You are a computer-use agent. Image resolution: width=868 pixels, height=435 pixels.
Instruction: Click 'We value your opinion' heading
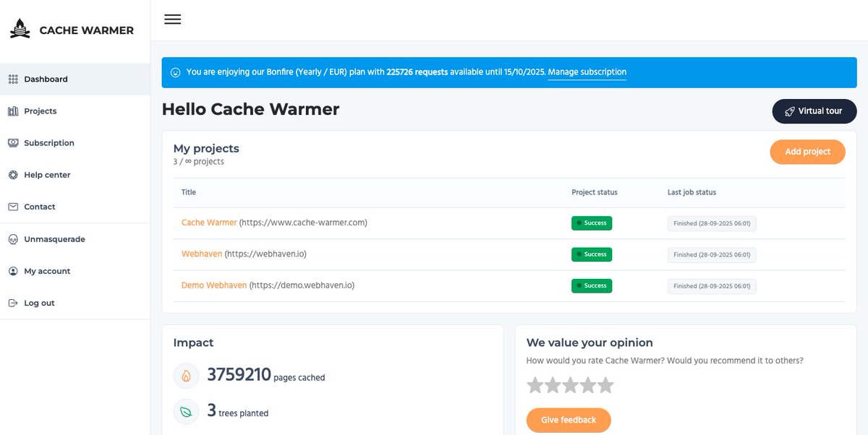click(x=590, y=343)
